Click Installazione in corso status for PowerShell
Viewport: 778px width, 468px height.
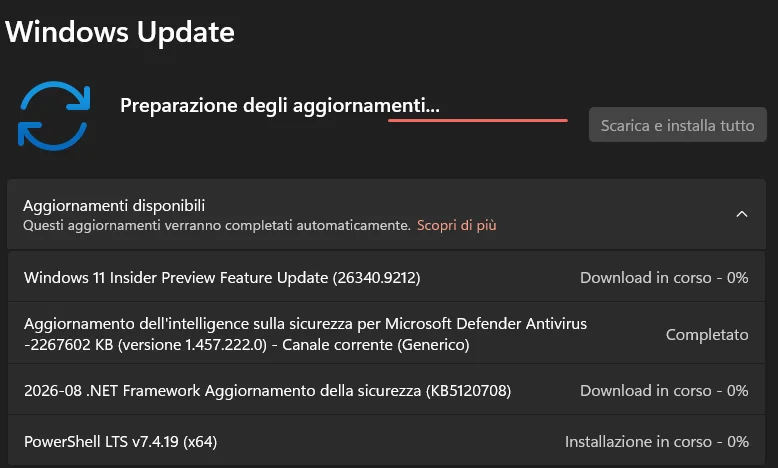pos(656,442)
